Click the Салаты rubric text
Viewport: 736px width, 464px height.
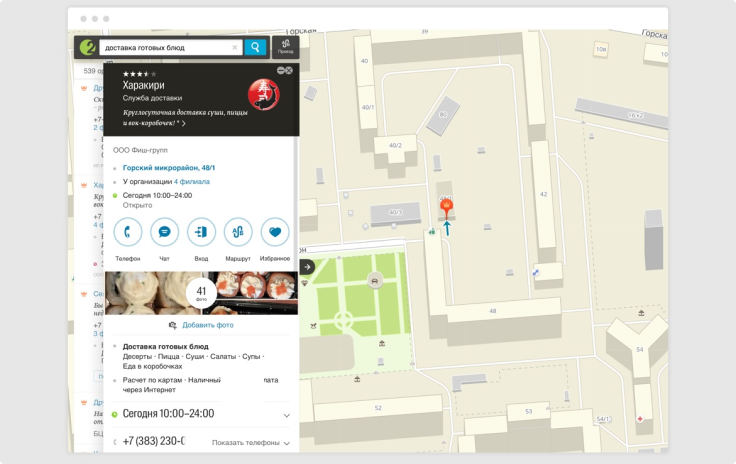tap(223, 357)
